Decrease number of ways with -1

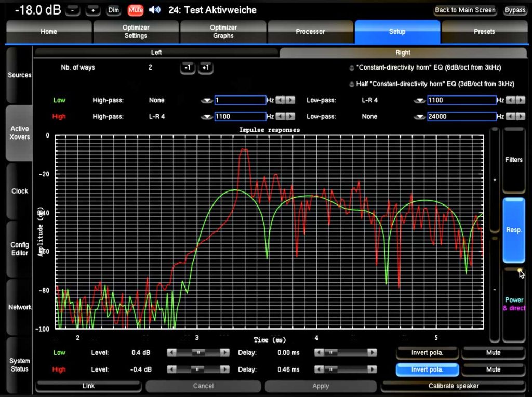pyautogui.click(x=188, y=67)
